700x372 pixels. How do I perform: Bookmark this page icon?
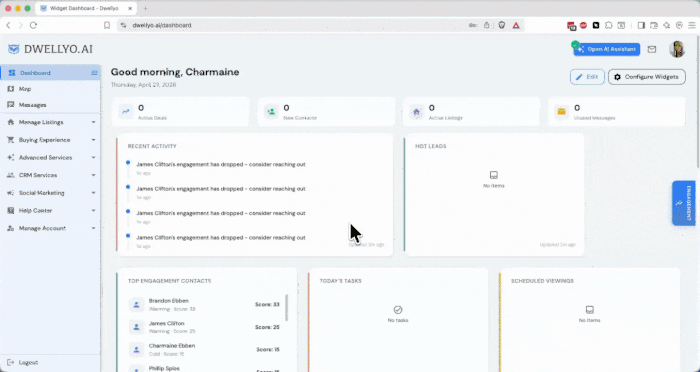click(107, 25)
